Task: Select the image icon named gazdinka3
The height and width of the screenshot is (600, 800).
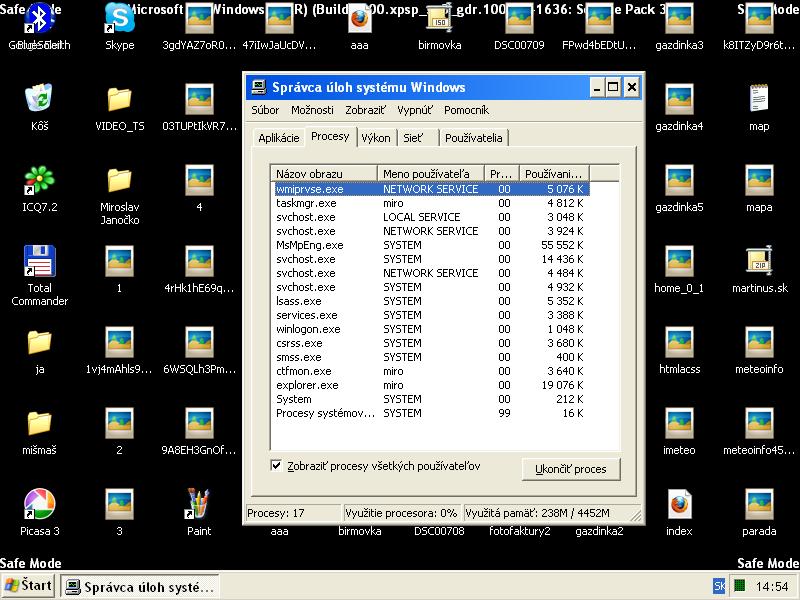Action: coord(679,18)
